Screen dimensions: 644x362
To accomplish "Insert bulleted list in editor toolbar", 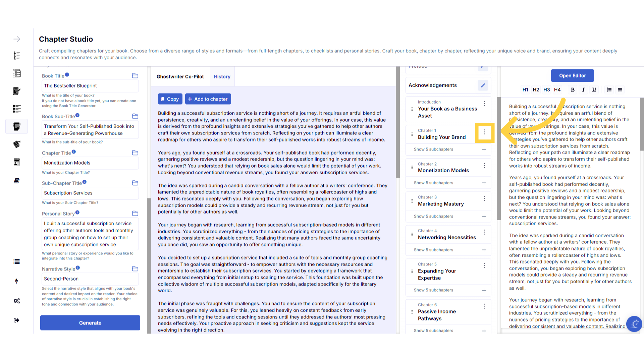I will click(620, 89).
